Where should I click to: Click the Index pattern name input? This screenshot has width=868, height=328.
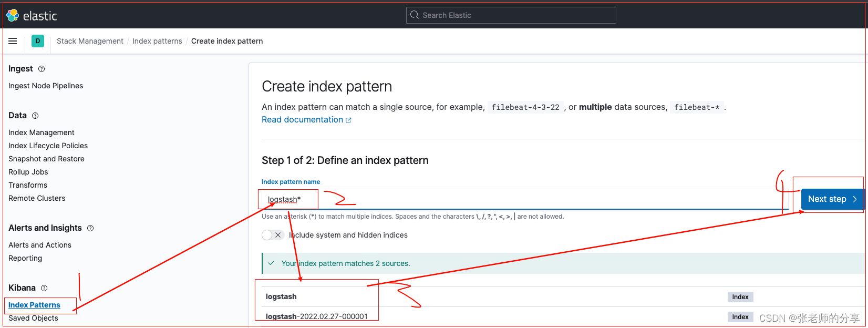[x=524, y=199]
